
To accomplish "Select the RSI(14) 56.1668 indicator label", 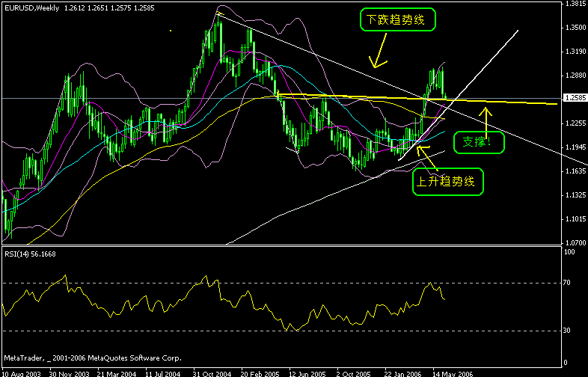I will [x=30, y=254].
